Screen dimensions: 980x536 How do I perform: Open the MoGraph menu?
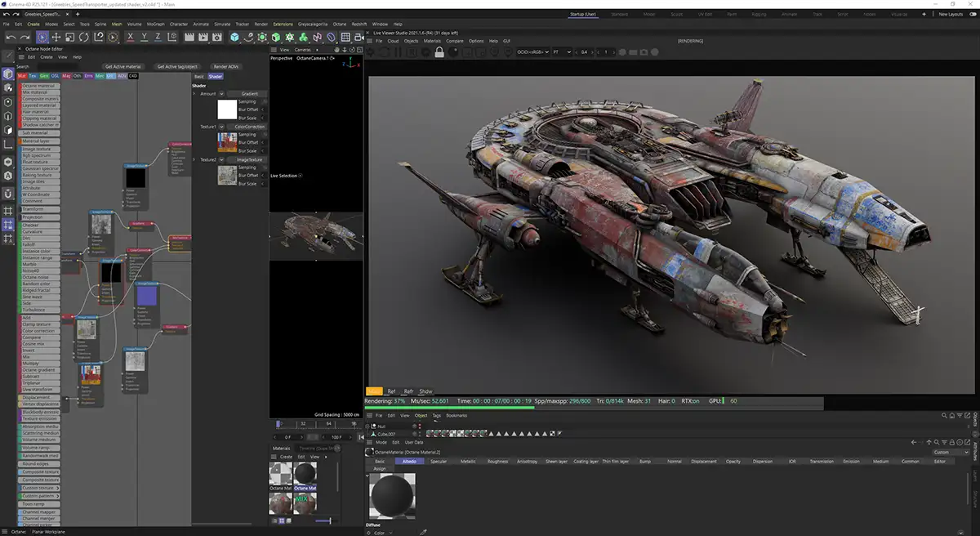(156, 24)
